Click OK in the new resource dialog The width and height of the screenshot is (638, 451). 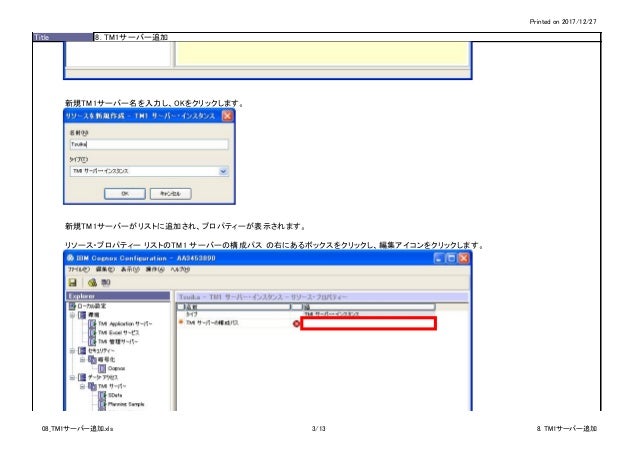click(125, 194)
